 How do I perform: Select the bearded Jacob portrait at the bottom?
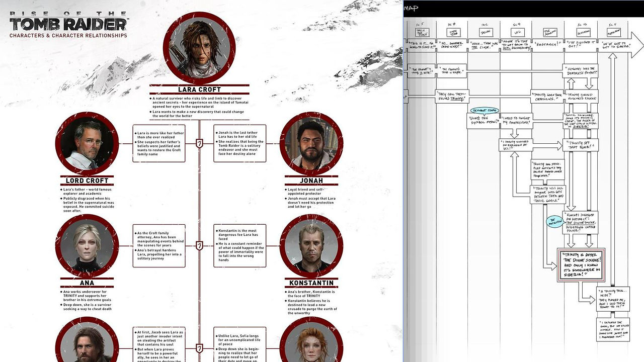tap(88, 339)
